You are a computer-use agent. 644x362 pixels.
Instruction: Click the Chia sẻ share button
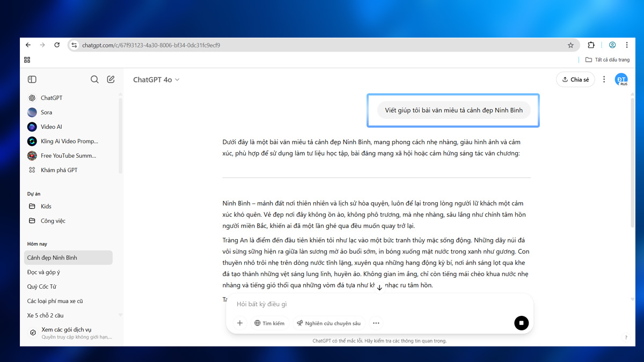(x=575, y=79)
